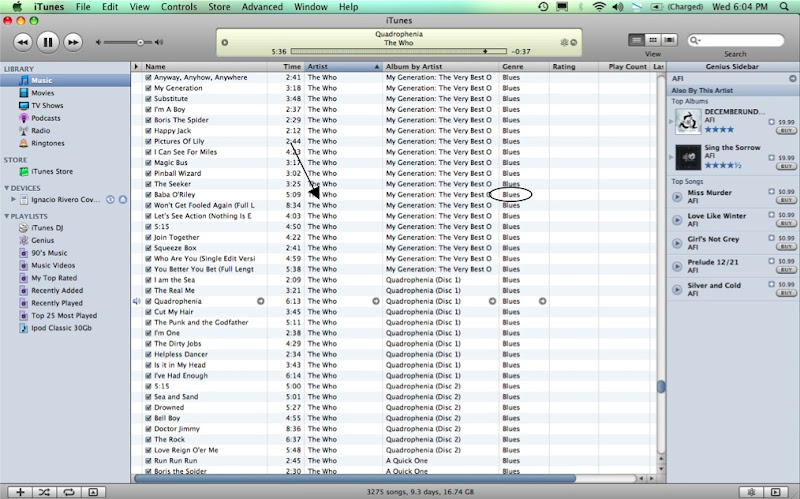Pause playback with the pause button
The width and height of the screenshot is (800, 499).
(x=47, y=42)
